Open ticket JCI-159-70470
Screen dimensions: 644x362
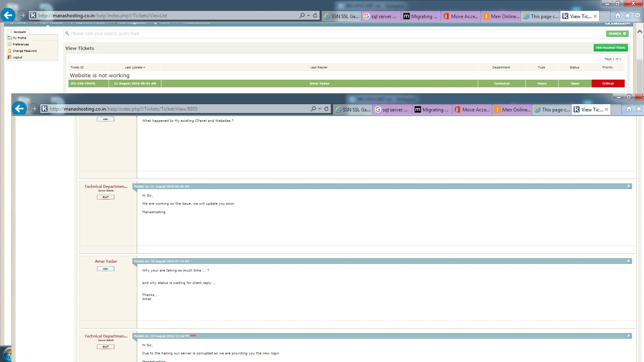tap(83, 83)
